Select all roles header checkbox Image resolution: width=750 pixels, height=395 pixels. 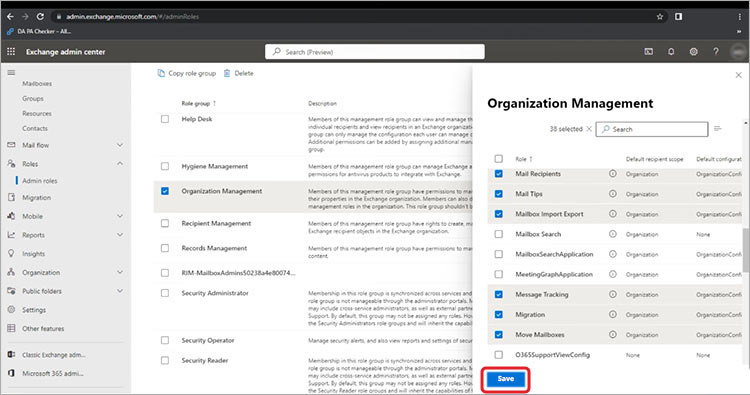498,158
